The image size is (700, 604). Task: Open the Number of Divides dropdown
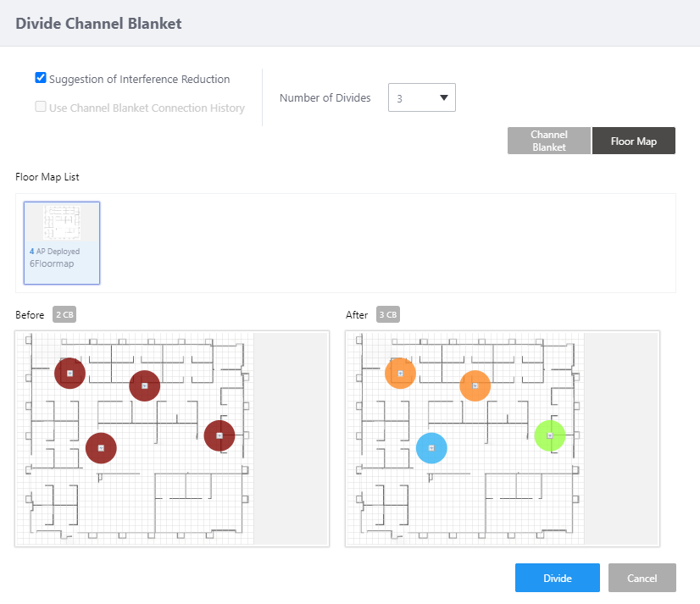(x=422, y=98)
